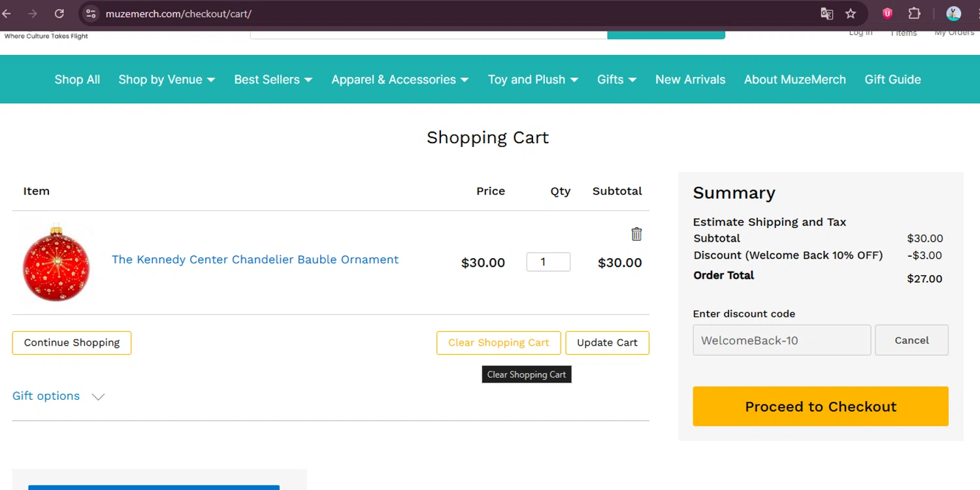This screenshot has width=980, height=490.
Task: Cancel the applied discount code
Action: coord(911,340)
